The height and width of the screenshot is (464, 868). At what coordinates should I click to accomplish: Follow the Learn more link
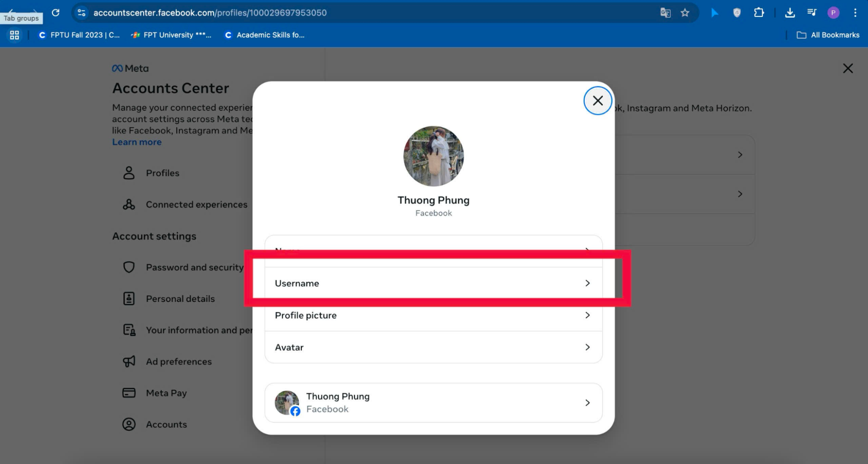pos(137,142)
